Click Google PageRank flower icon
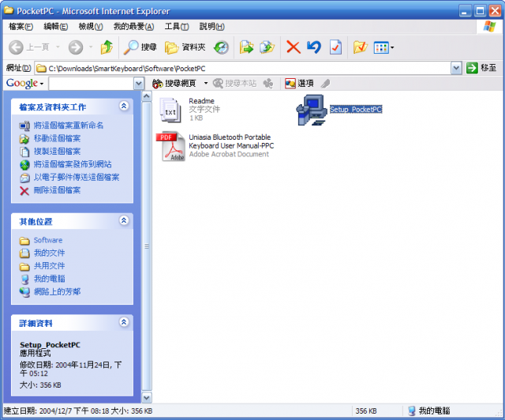Viewport: 505px width, 420px height. [268, 84]
